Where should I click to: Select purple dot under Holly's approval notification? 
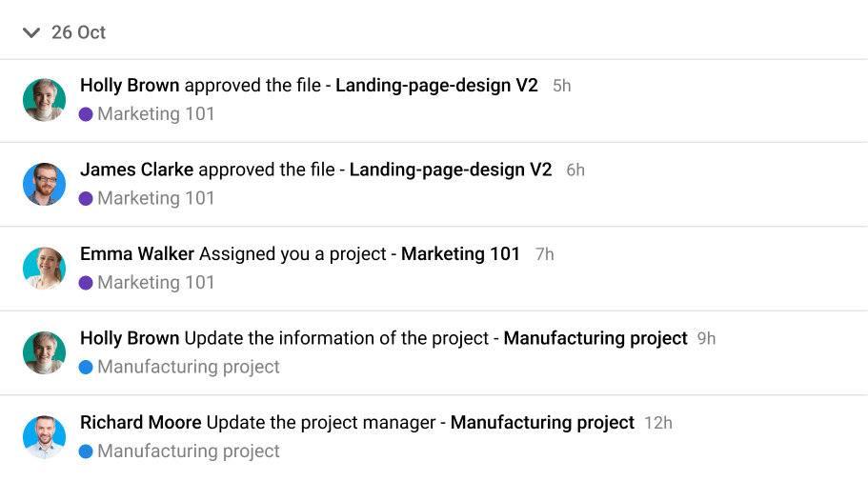point(86,114)
